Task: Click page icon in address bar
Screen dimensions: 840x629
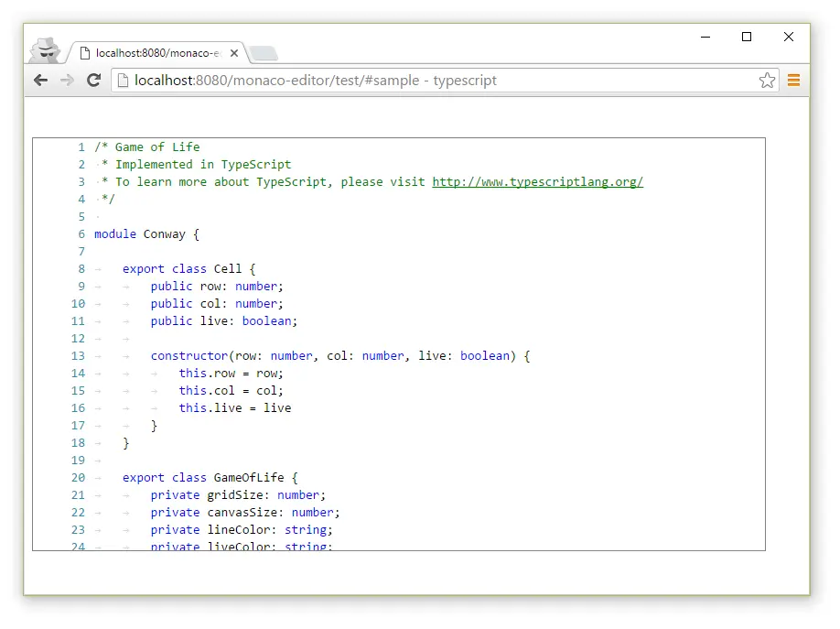Action: pyautogui.click(x=123, y=81)
